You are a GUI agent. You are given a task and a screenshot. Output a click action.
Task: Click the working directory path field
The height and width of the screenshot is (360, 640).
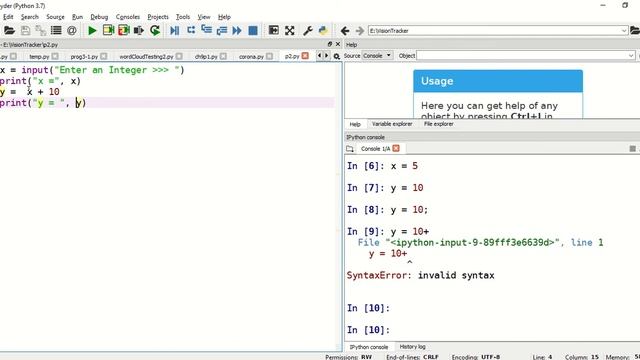point(494,31)
